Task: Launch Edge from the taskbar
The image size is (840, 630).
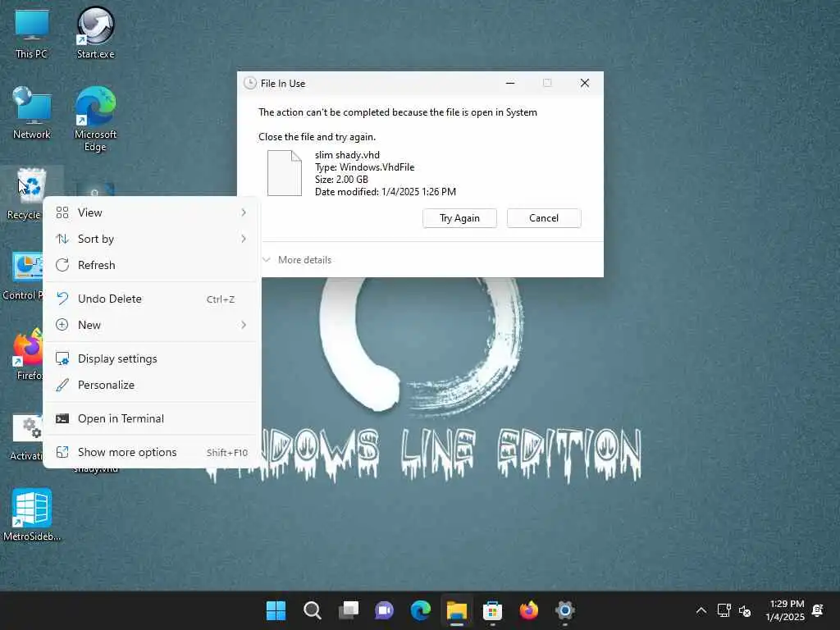Action: click(421, 610)
